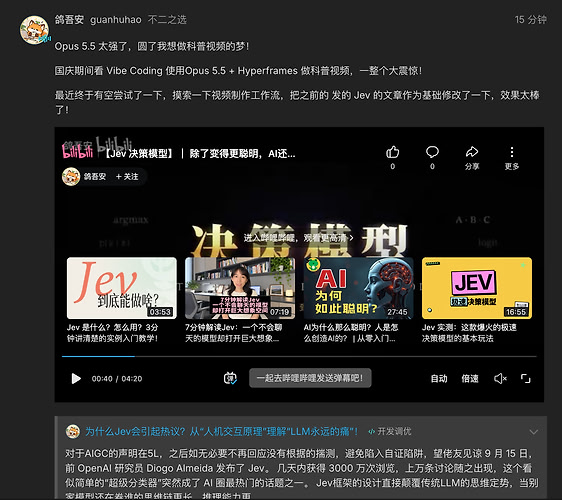Like the Bilibili video with thumbs-up icon
This screenshot has height=500, width=562.
coord(392,152)
